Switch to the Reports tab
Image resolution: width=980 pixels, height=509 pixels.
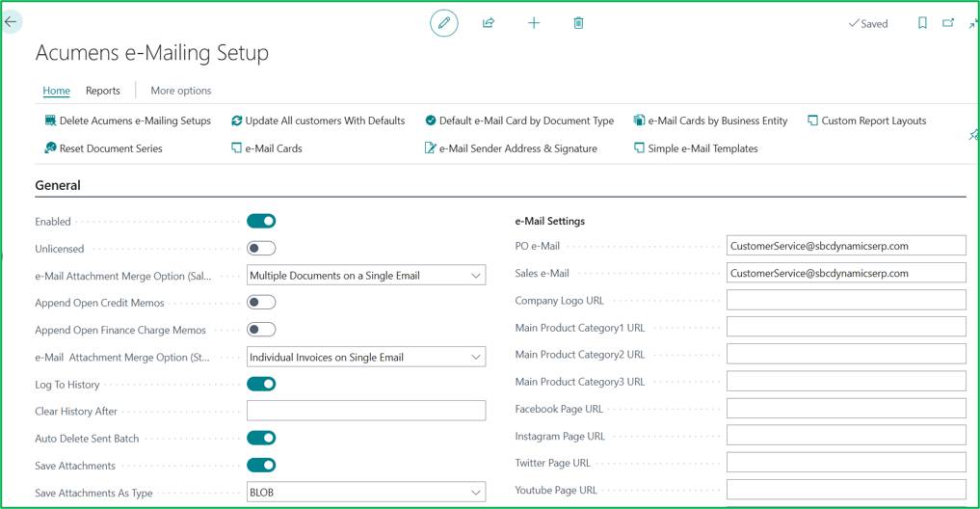[102, 91]
